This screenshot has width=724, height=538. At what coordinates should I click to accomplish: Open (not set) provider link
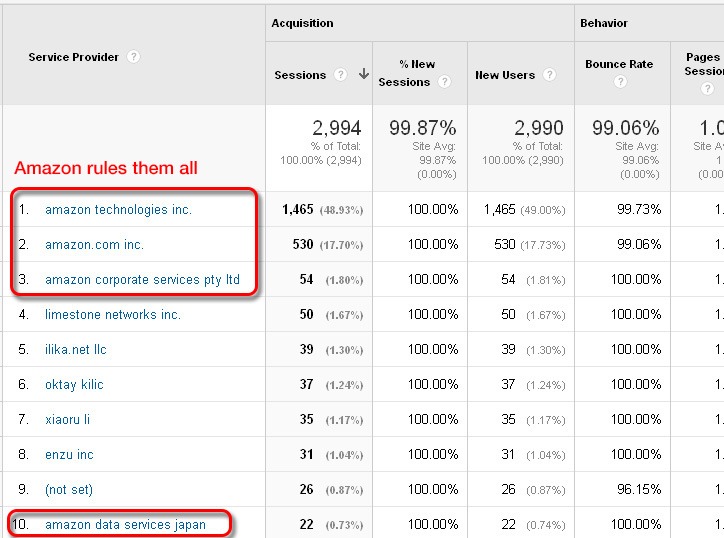pos(69,490)
